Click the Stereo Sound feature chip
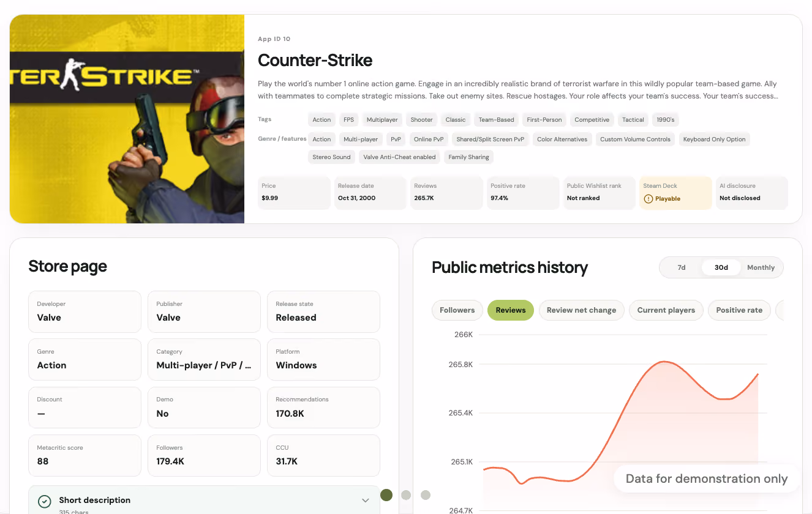The height and width of the screenshot is (514, 812). click(x=331, y=157)
